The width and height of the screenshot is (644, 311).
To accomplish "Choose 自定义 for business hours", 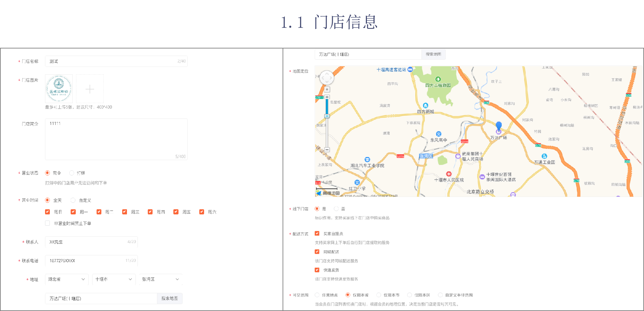I will (x=73, y=200).
